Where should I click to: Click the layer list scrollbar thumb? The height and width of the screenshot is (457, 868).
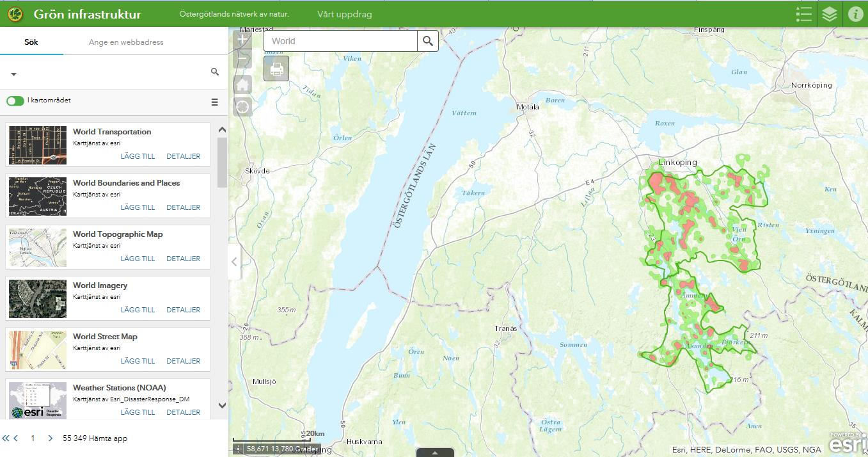click(222, 162)
